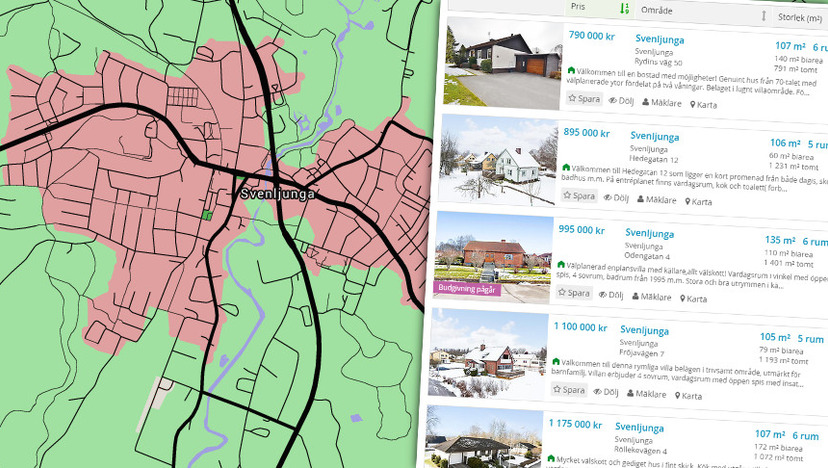Open the Rollekovägen 4 house photo
The height and width of the screenshot is (468, 828).
click(483, 437)
